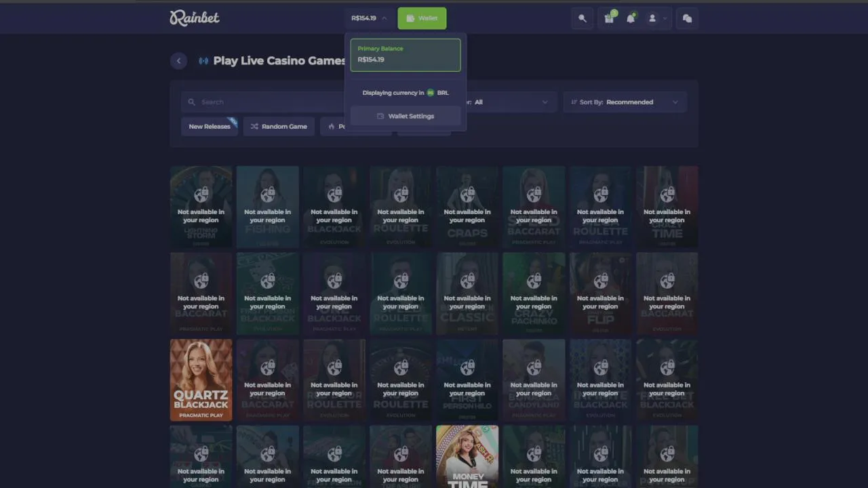Open the rewards gift icon
Viewport: 868px width, 488px height.
tap(609, 18)
